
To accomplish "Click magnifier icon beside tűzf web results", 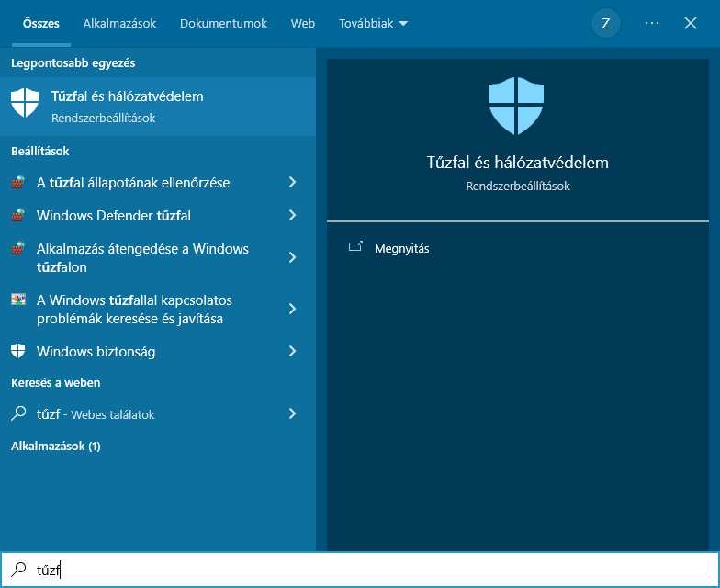I will [18, 413].
